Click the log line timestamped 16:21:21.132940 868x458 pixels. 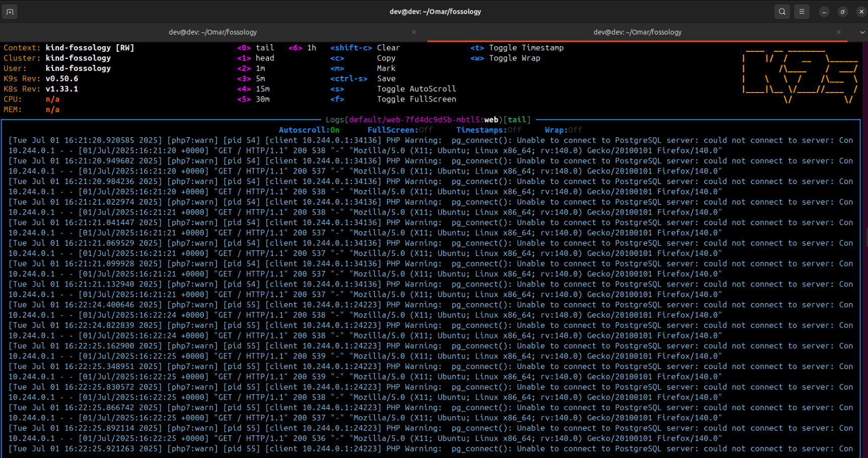430,284
